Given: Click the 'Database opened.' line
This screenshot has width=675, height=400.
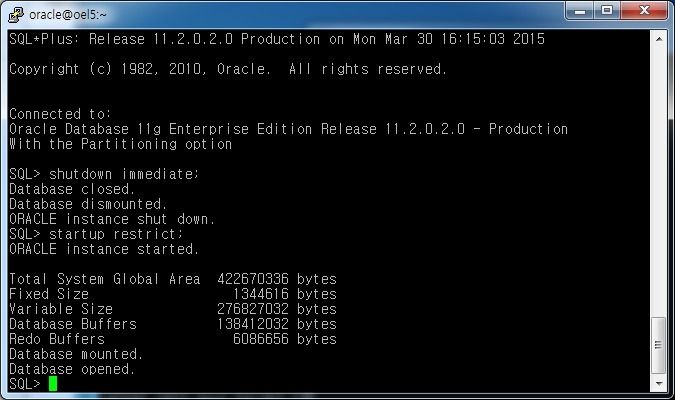Looking at the screenshot, I should [x=72, y=369].
